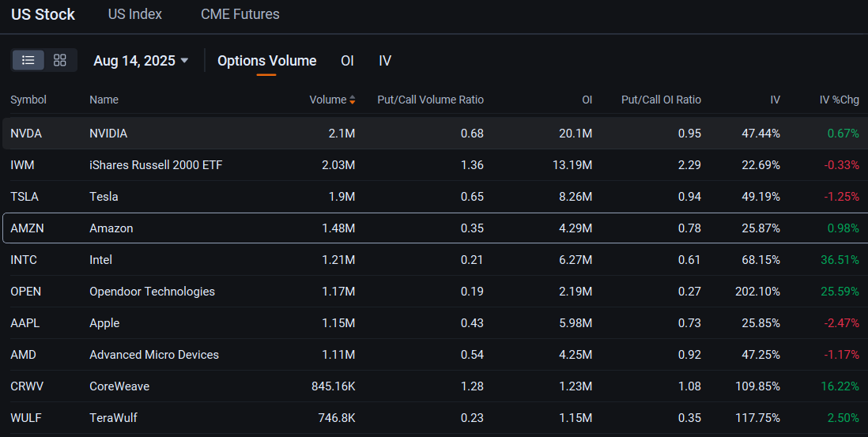Click Amazon IV change 0.98%
This screenshot has width=868, height=437.
point(843,228)
